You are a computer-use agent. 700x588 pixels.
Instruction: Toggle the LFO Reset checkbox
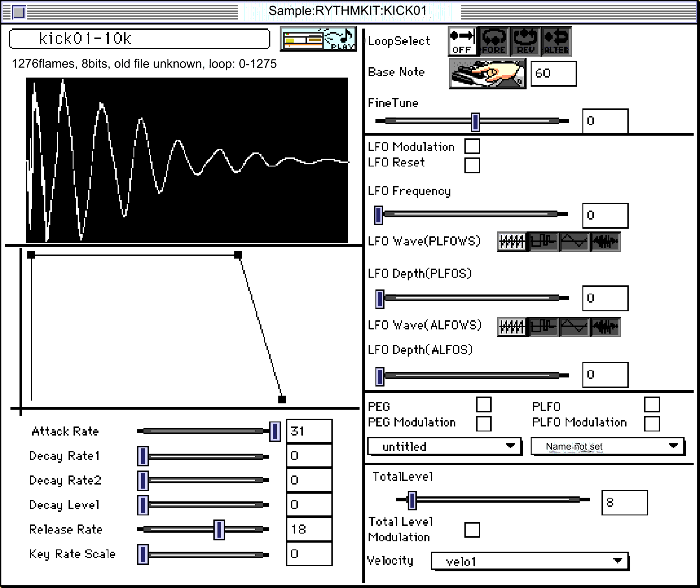click(472, 165)
